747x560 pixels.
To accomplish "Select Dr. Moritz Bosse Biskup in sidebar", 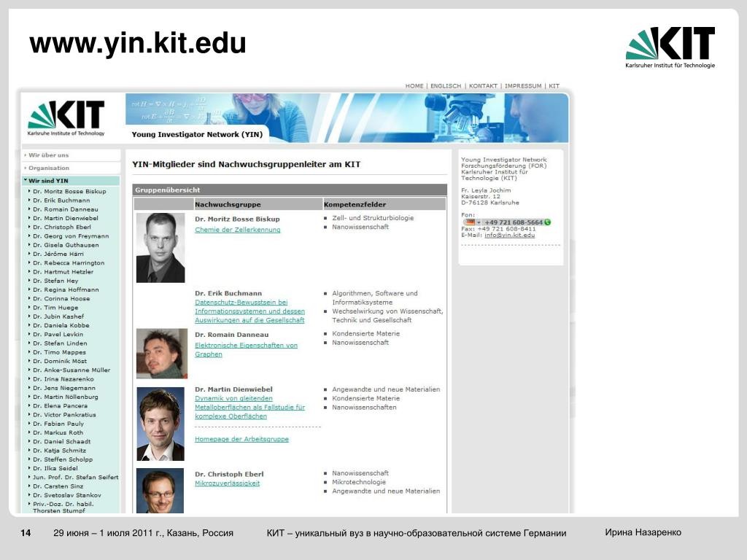I will pos(69,192).
